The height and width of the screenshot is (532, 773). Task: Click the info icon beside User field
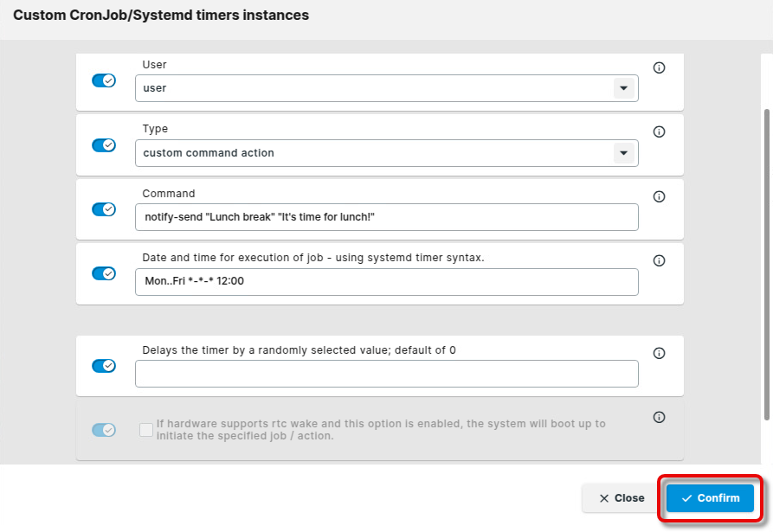659,67
